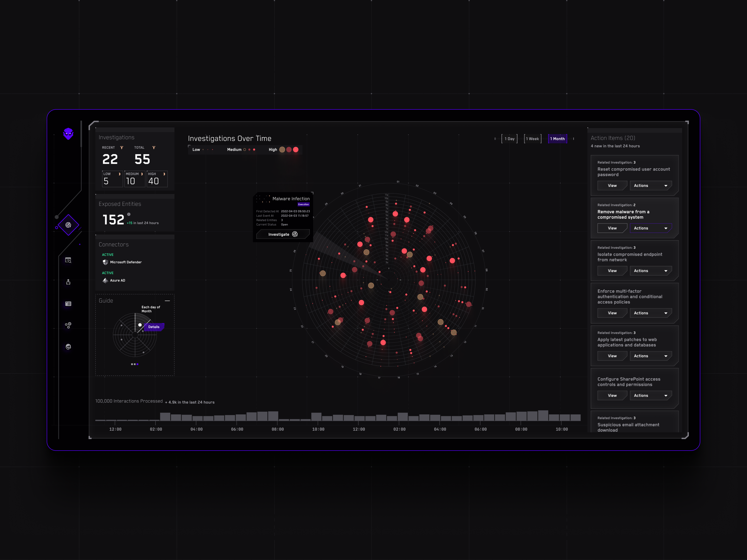Open the Actions dropdown for 'Reset compromised user account password'
Image resolution: width=747 pixels, height=560 pixels.
coord(651,185)
